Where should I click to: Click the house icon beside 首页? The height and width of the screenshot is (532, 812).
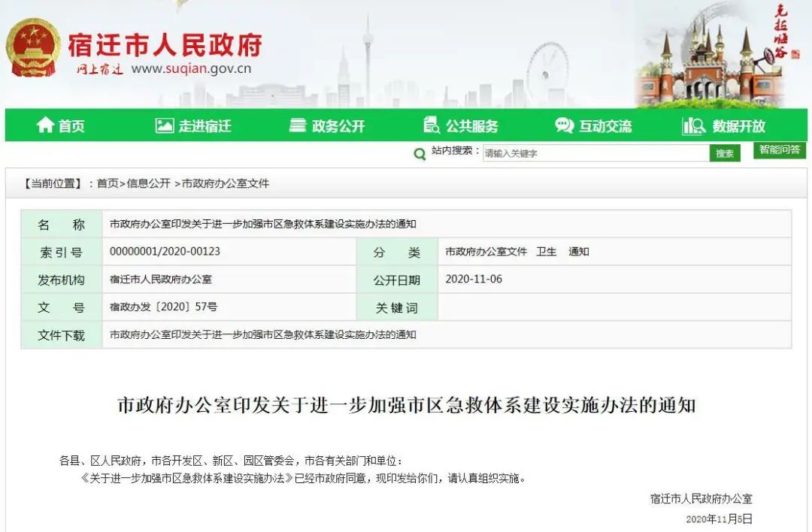pyautogui.click(x=45, y=125)
